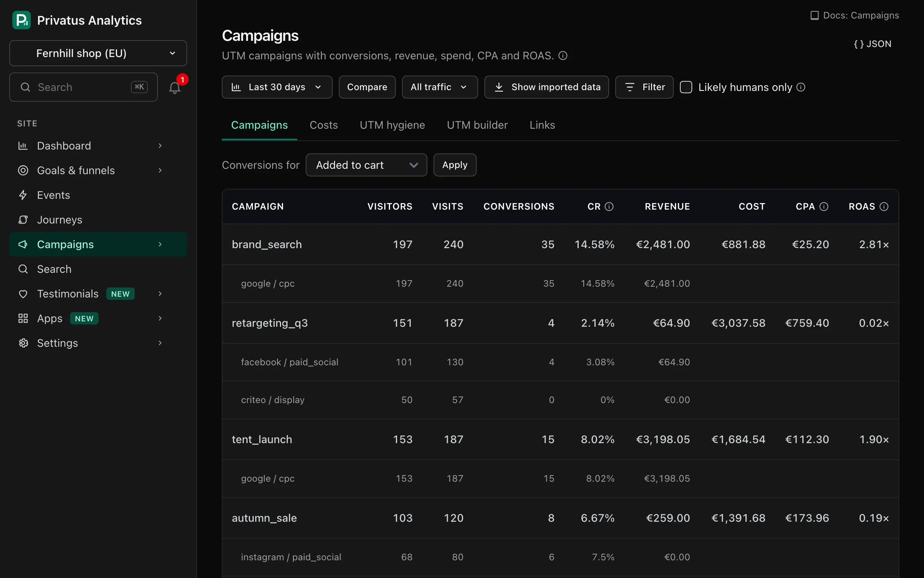924x578 pixels.
Task: Focus the sidebar Search input field
Action: [84, 87]
